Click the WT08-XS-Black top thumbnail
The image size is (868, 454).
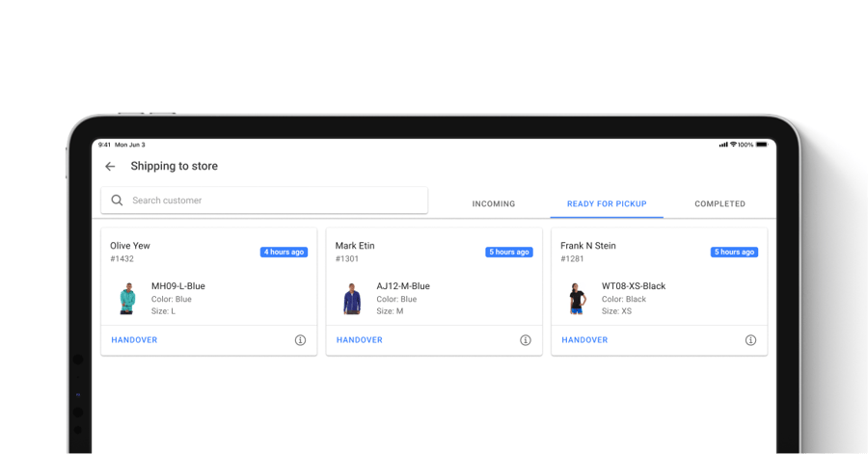tap(578, 299)
